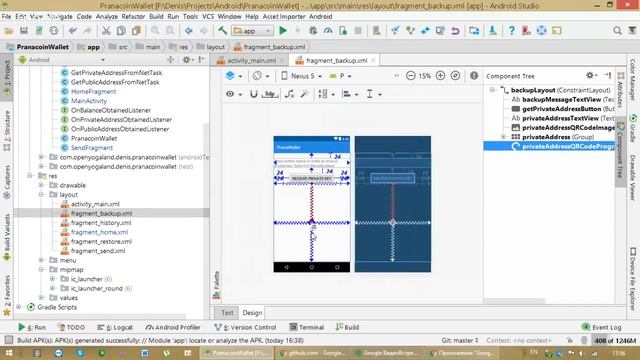Open the Windows Start button
640x360 pixels.
(8, 353)
